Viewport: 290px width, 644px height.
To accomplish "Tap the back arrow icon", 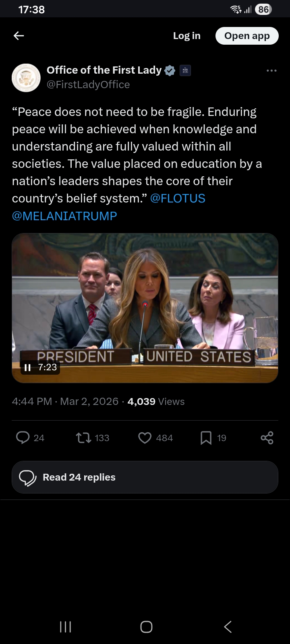I will [x=19, y=36].
